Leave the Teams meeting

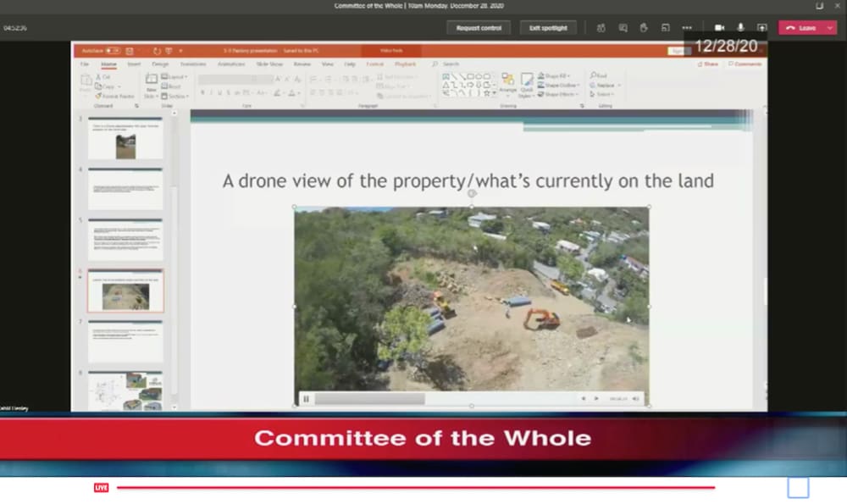pyautogui.click(x=801, y=28)
